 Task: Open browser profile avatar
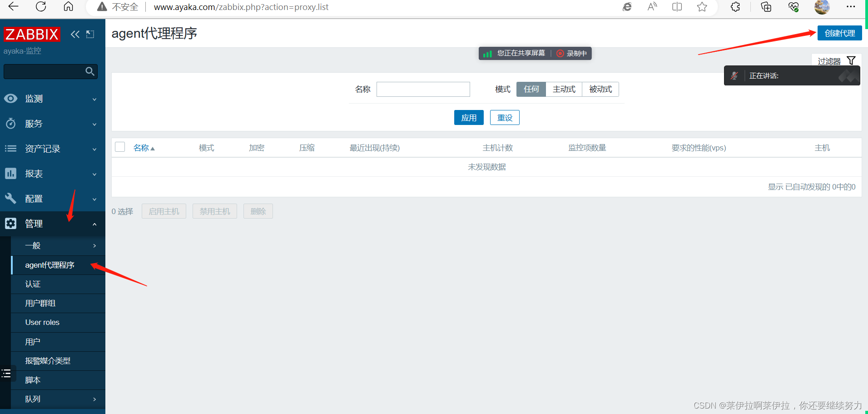(x=822, y=7)
